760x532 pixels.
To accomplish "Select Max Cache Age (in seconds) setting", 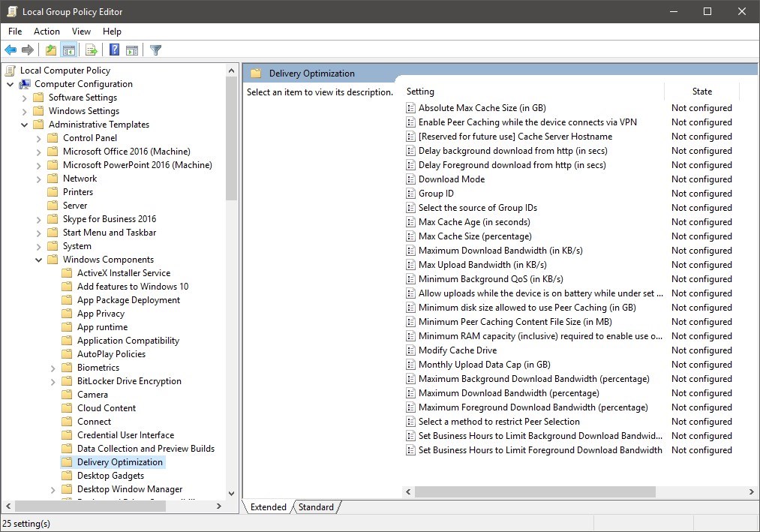I will point(473,222).
